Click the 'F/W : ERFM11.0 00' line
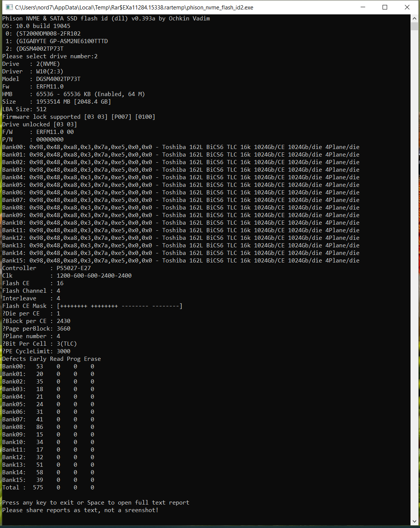 [38, 132]
